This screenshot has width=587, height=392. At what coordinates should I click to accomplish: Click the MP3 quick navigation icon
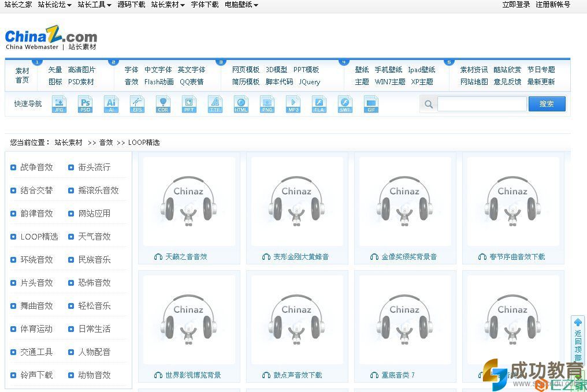click(293, 104)
